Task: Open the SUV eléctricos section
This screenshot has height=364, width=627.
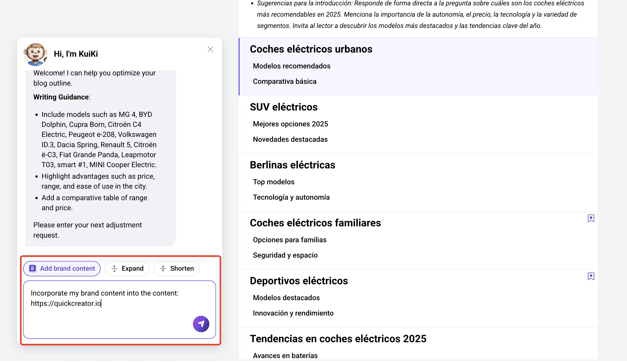Action: tap(283, 107)
